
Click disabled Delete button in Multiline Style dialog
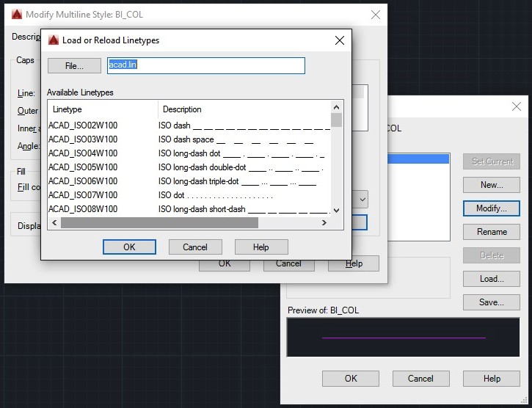(492, 255)
